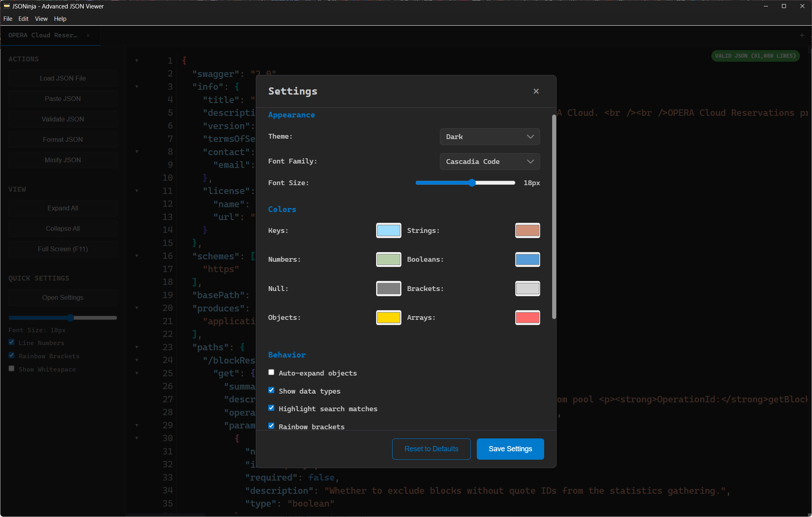This screenshot has height=517, width=812.
Task: Collapse the get object at line 25
Action: pyautogui.click(x=137, y=373)
